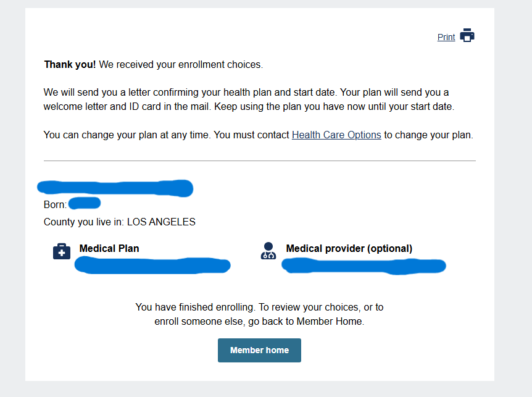Open the Health Care Options link
Image resolution: width=532 pixels, height=397 pixels.
(x=336, y=135)
